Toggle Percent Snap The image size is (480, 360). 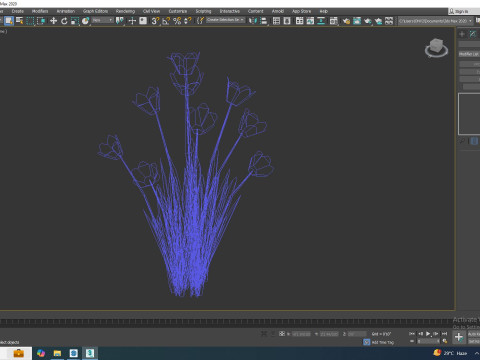coord(177,21)
